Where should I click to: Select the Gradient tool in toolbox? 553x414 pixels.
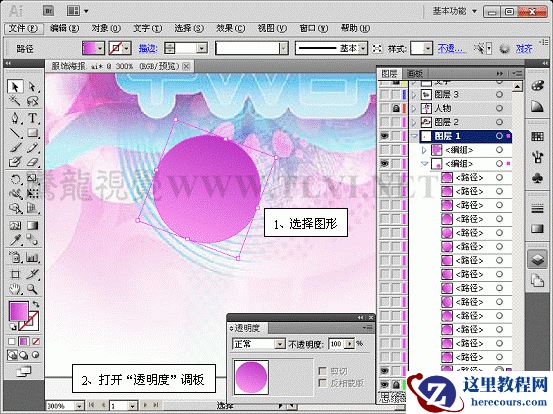32,225
